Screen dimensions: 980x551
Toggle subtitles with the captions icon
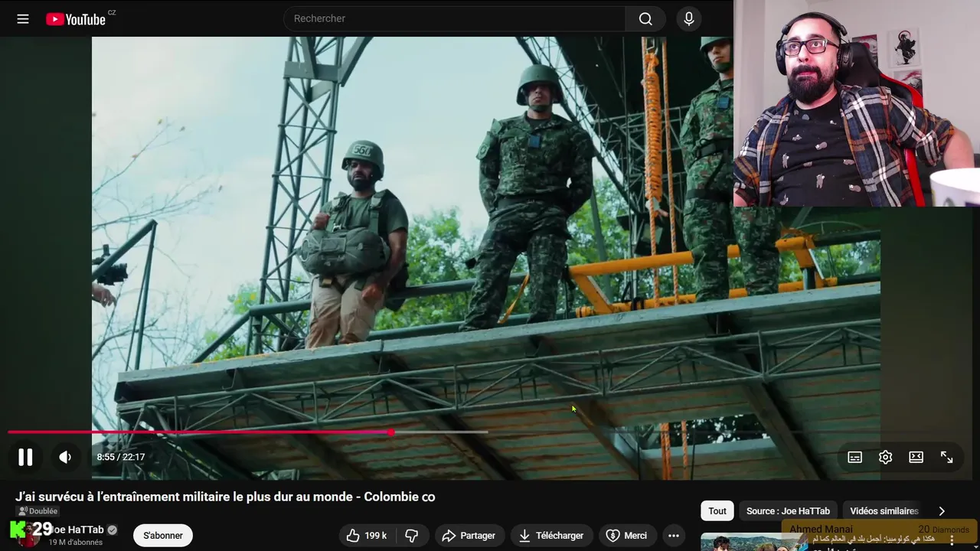pyautogui.click(x=855, y=457)
